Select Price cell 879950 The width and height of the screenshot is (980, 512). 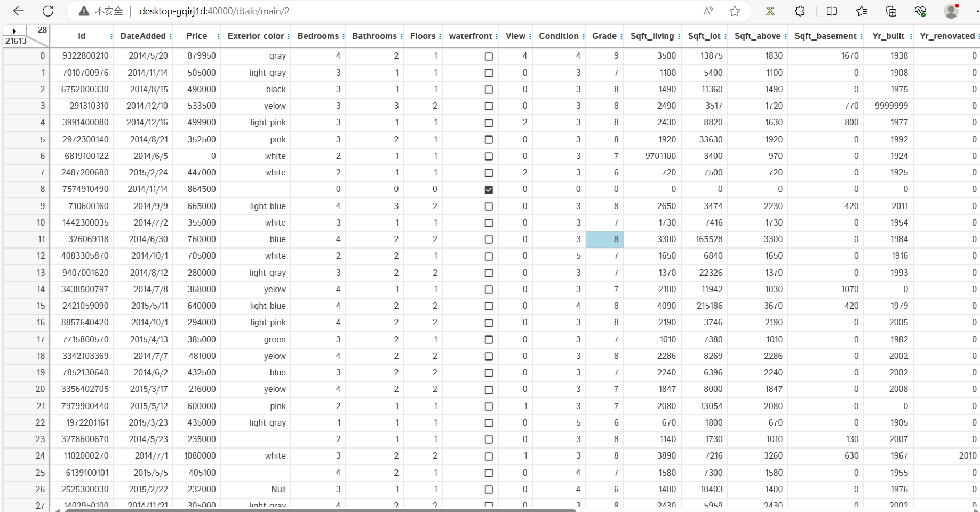(197, 56)
